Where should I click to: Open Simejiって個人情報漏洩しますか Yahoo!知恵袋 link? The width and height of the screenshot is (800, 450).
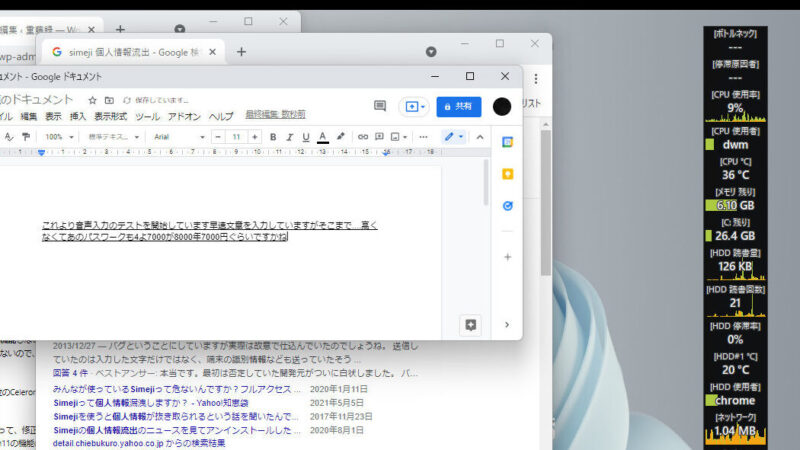click(151, 403)
